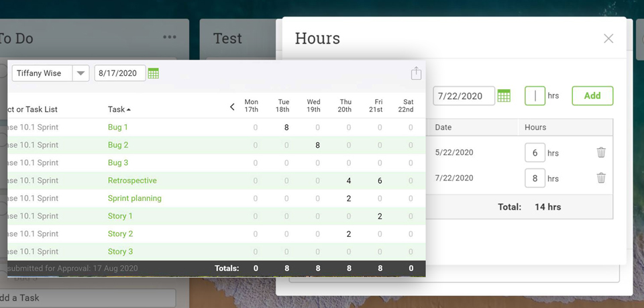The height and width of the screenshot is (308, 644).
Task: Open the Bug 3 task link
Action: (118, 162)
